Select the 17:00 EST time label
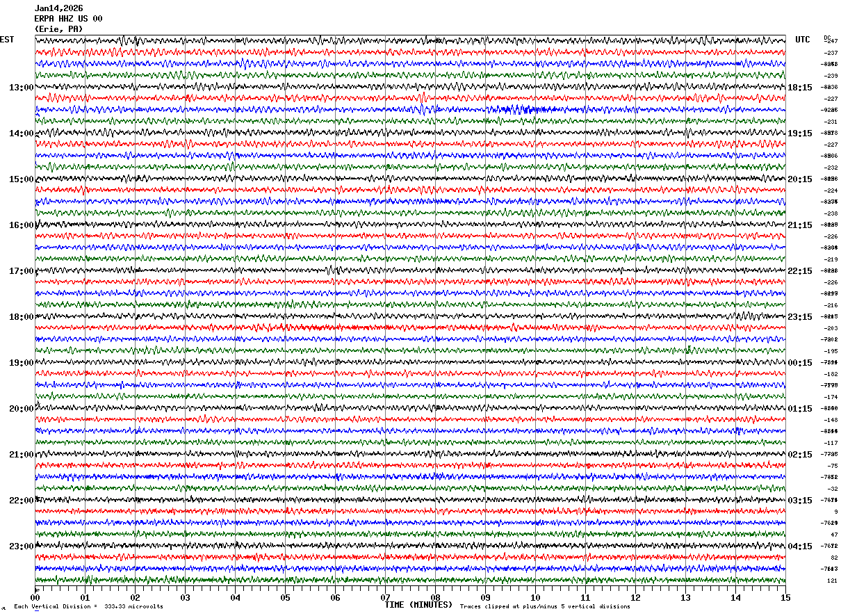Screen dimensions: 841x616 coord(21,271)
